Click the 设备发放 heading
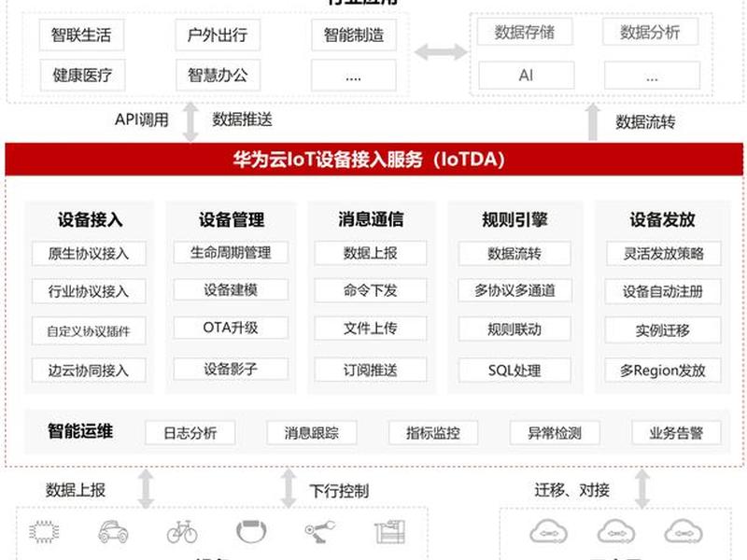 pos(663,219)
